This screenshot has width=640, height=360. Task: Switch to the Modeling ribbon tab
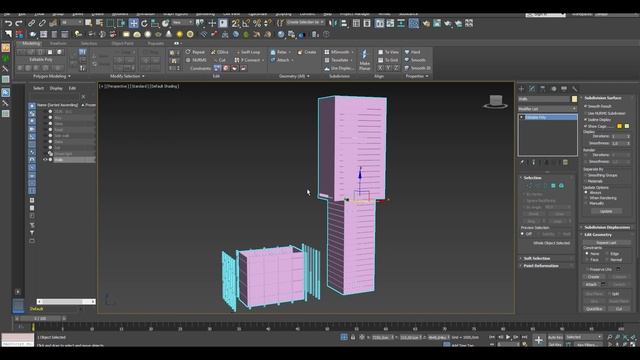click(31, 43)
